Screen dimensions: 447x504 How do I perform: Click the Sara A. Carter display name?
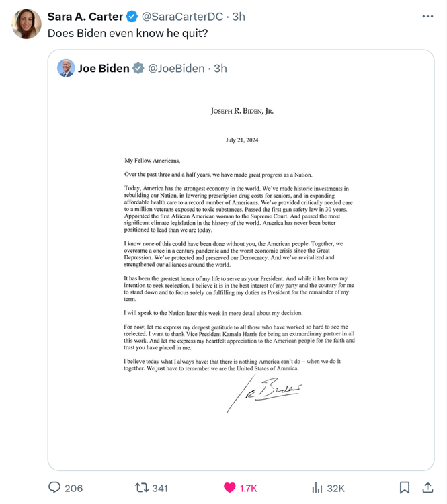click(86, 16)
